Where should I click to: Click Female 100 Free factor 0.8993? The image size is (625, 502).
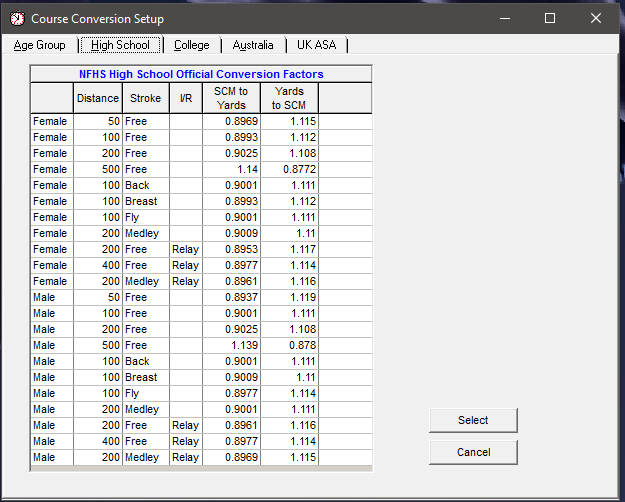pyautogui.click(x=231, y=137)
